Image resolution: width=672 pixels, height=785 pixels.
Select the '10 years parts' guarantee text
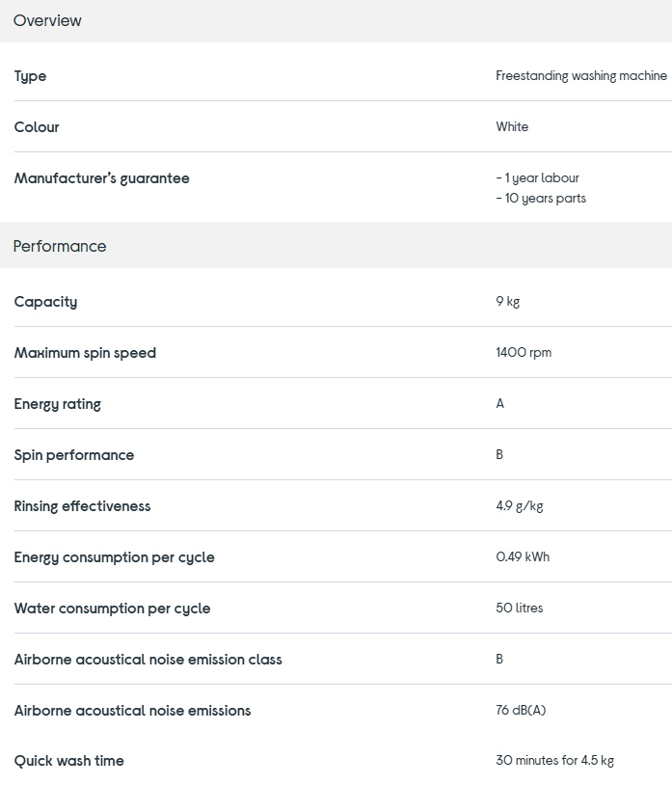point(542,199)
